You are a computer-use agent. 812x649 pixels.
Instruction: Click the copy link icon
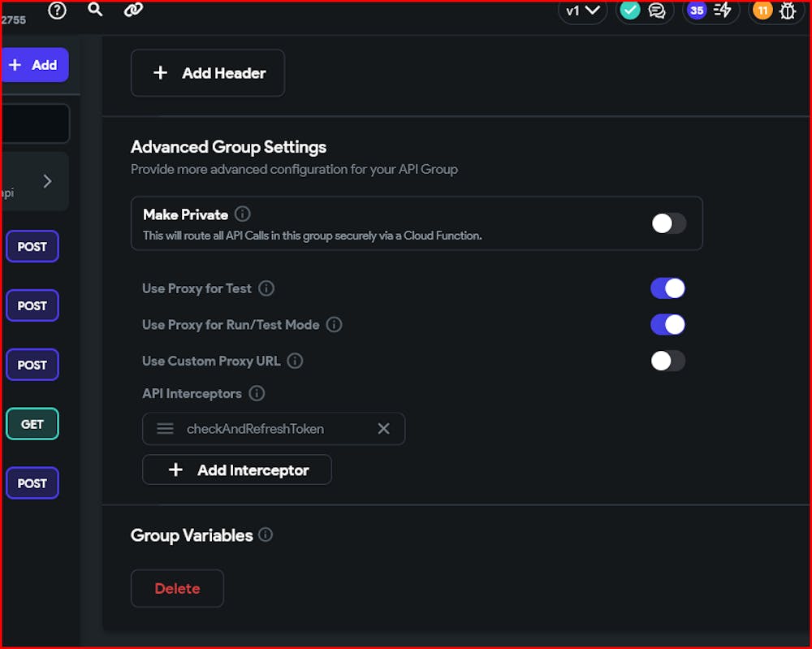132,11
